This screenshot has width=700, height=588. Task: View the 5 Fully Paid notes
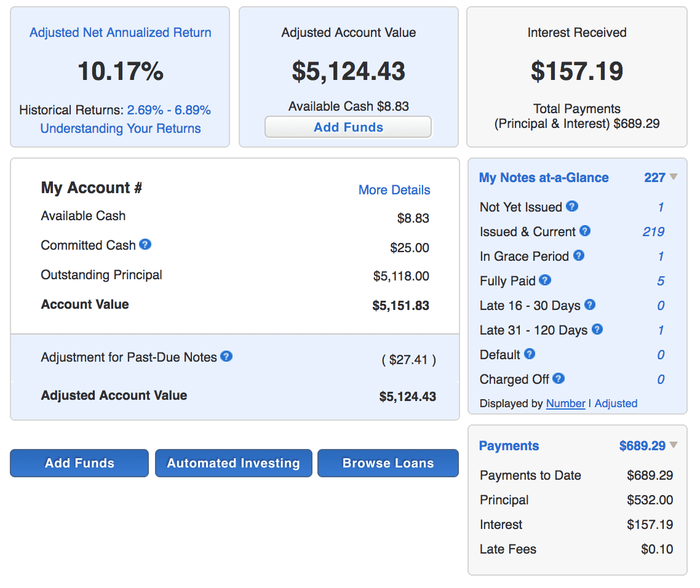661,281
